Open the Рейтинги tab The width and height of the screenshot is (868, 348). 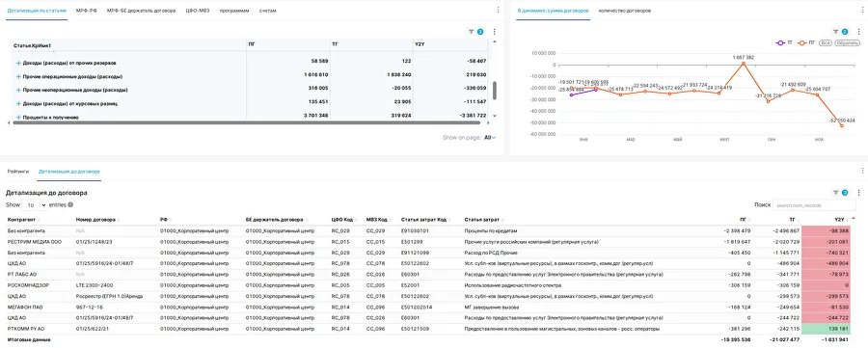(x=18, y=172)
